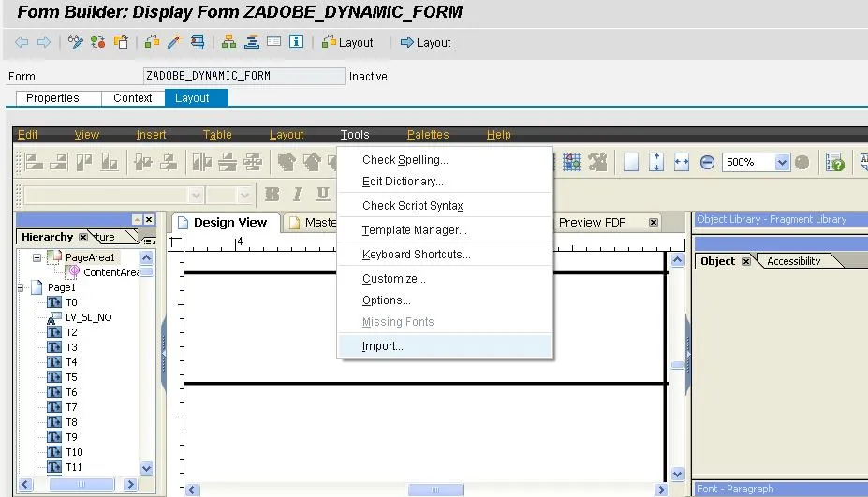Screen dimensions: 868x497
Task: Click the numbered list help icon
Action: click(x=834, y=162)
